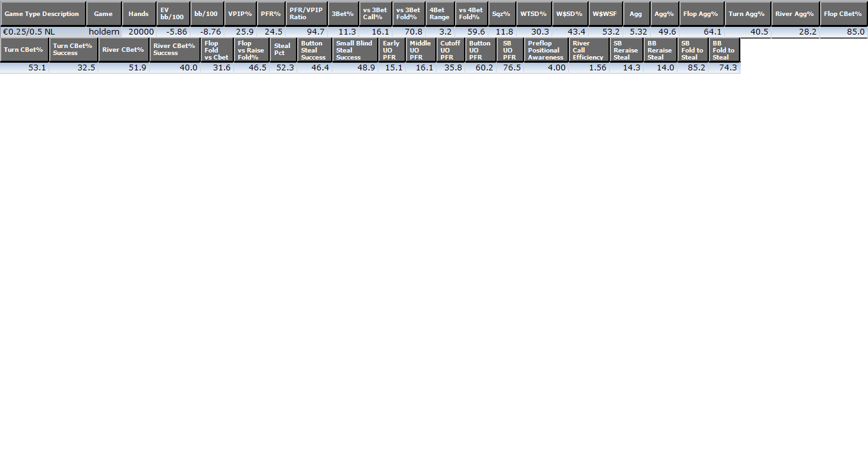The image size is (868, 460).
Task: Select the VPIP% column header
Action: point(240,13)
